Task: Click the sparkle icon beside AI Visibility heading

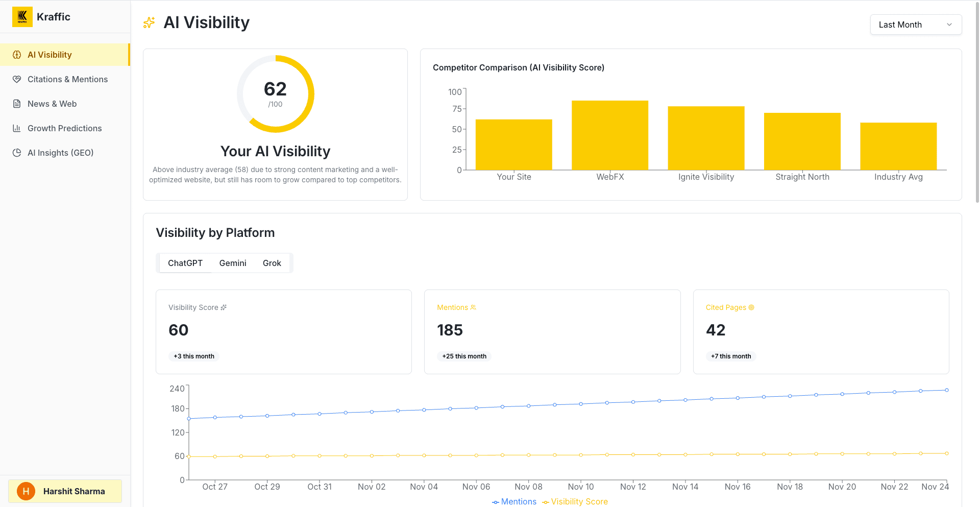Action: pyautogui.click(x=149, y=22)
